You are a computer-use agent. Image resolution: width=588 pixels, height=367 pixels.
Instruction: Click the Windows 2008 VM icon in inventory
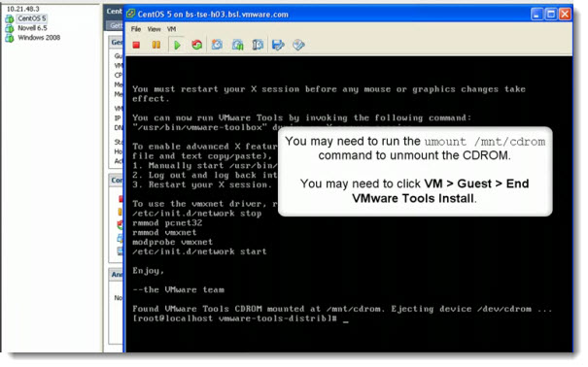click(x=10, y=38)
